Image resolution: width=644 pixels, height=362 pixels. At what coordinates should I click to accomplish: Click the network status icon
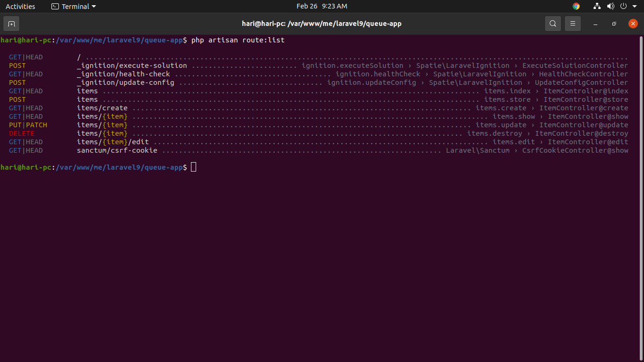(x=596, y=6)
